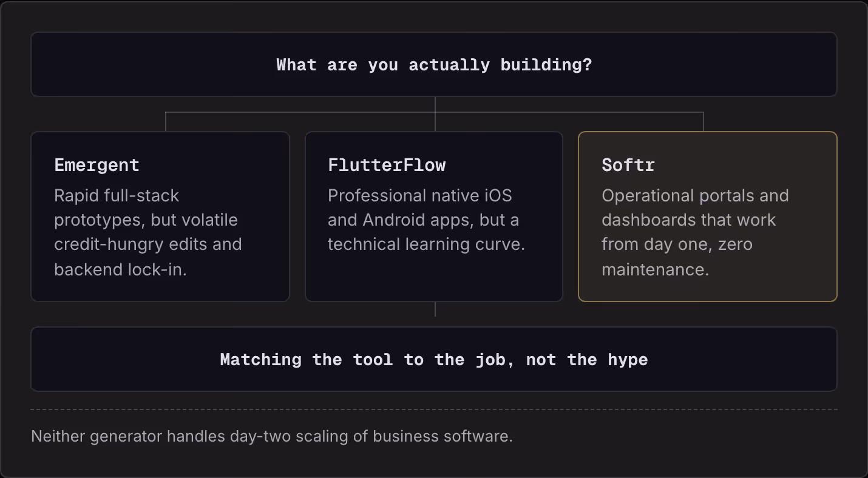
Task: Select the FlutterFlow card title
Action: (387, 165)
